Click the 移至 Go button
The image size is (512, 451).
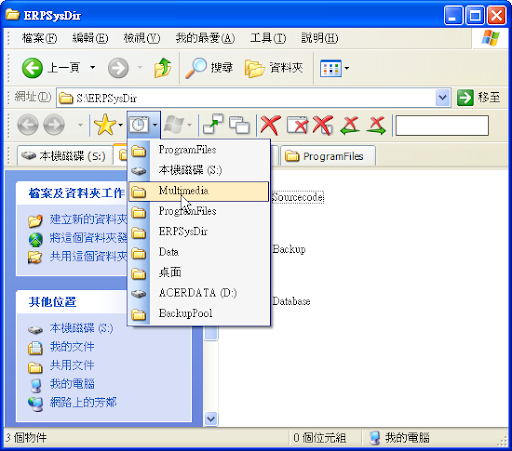pos(479,98)
